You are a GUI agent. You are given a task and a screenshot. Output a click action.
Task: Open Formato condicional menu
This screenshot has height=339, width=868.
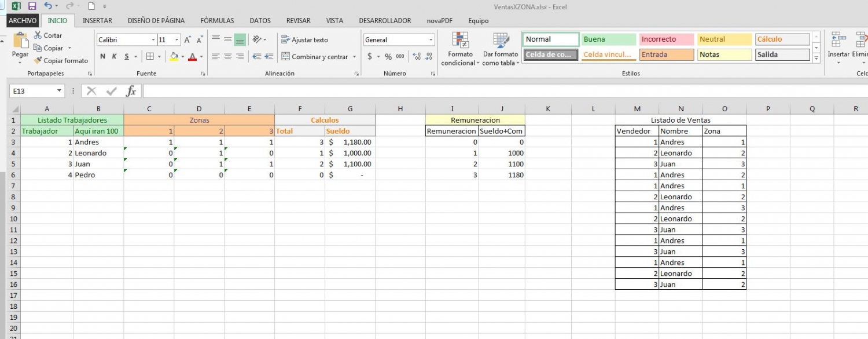(460, 49)
